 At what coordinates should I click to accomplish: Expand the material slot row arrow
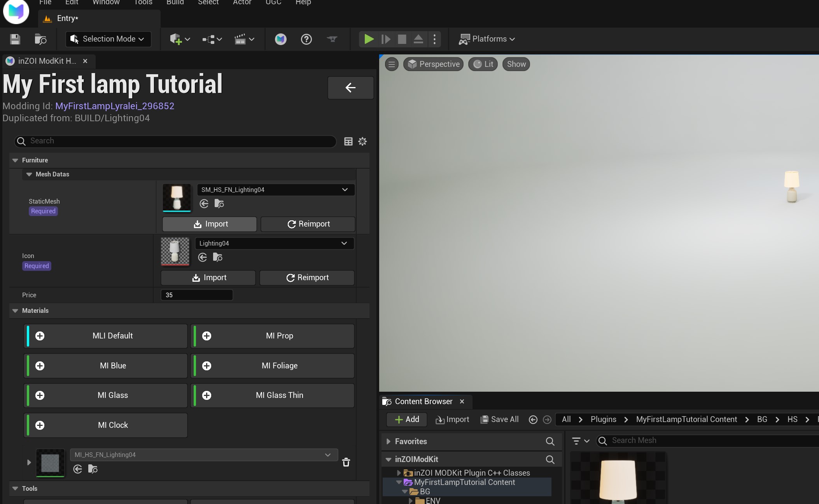(29, 462)
